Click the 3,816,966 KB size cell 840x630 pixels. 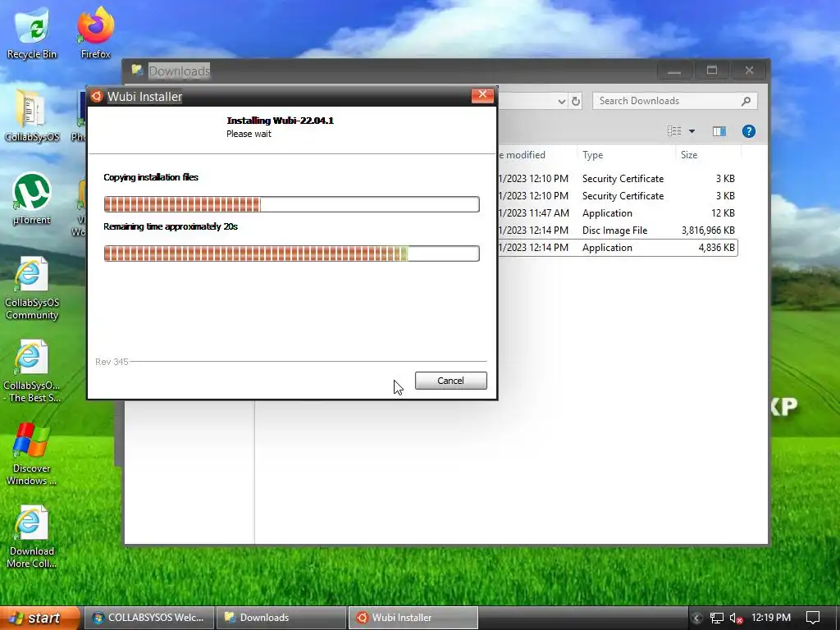(x=708, y=231)
